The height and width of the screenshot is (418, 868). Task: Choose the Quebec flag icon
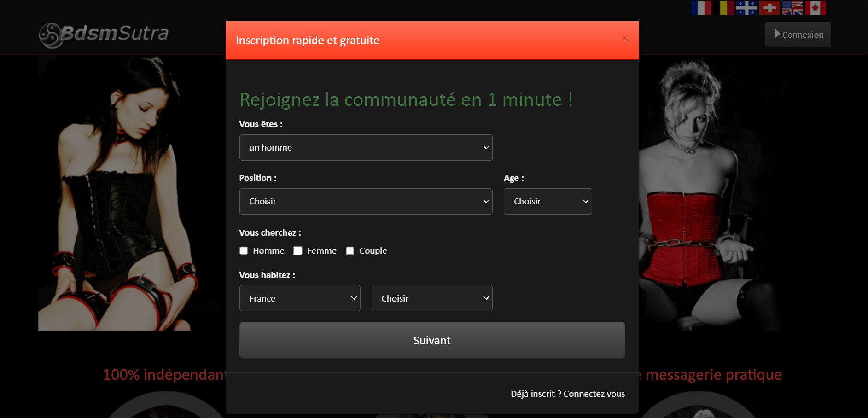click(x=746, y=7)
